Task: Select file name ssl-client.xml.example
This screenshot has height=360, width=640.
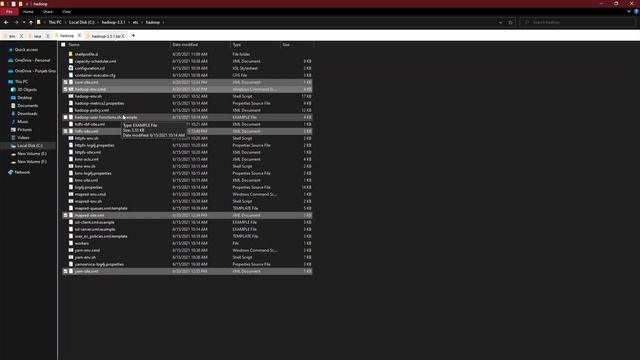Action: point(95,222)
